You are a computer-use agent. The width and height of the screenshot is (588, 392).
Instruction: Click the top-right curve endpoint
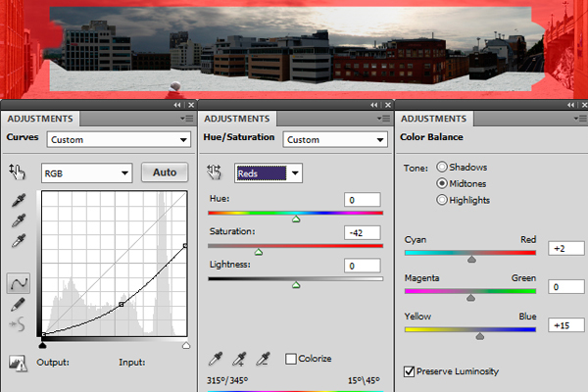pyautogui.click(x=185, y=246)
